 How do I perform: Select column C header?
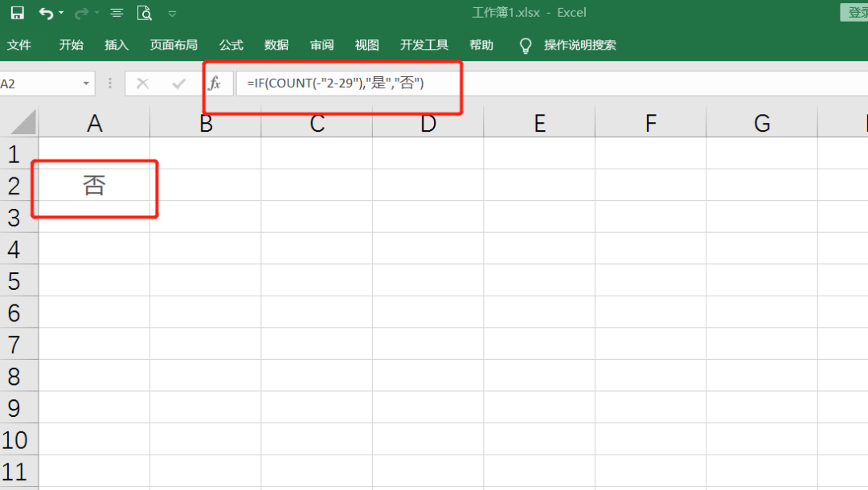point(317,123)
